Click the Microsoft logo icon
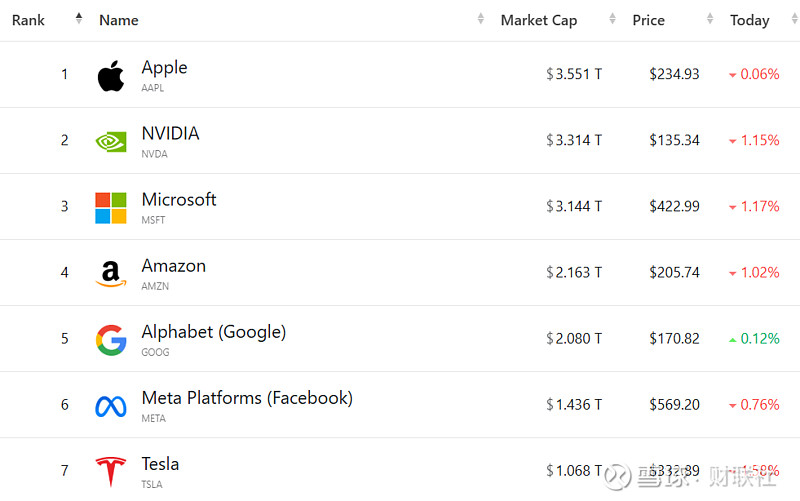The image size is (800, 501). (111, 207)
